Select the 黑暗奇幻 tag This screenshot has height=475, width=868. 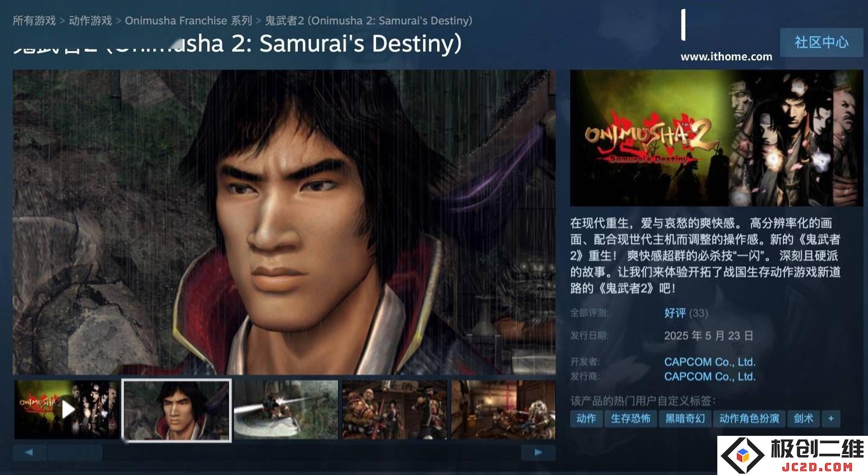click(x=685, y=418)
